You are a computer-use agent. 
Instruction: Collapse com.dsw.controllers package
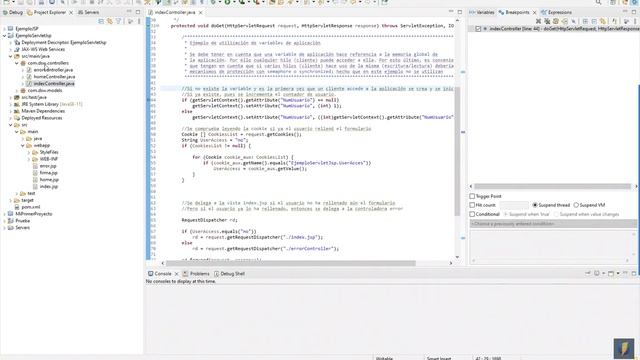tap(17, 63)
